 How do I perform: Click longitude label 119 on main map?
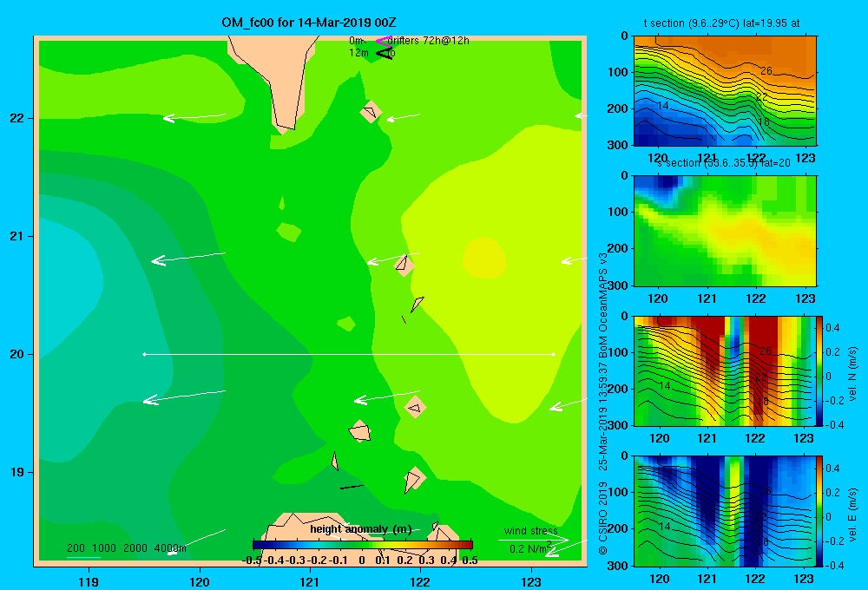[x=89, y=581]
